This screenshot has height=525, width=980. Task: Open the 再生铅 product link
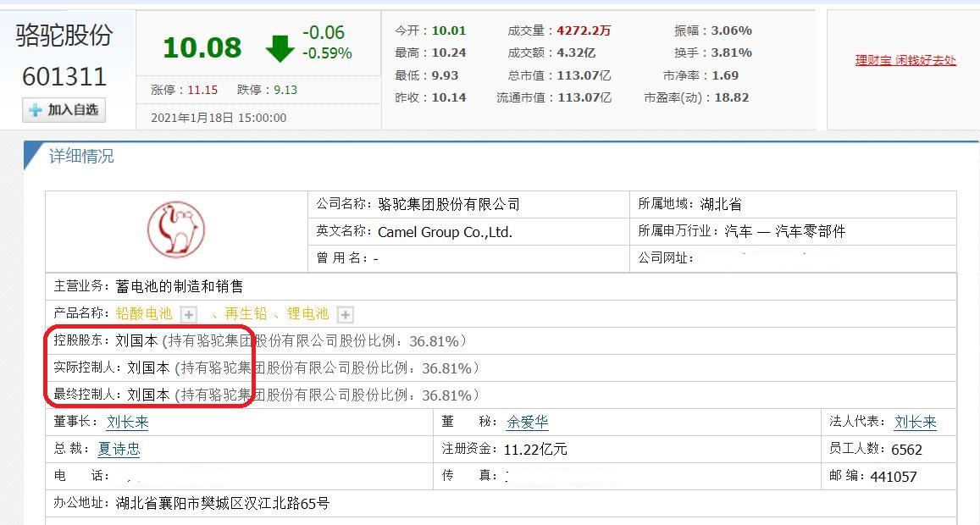[246, 314]
